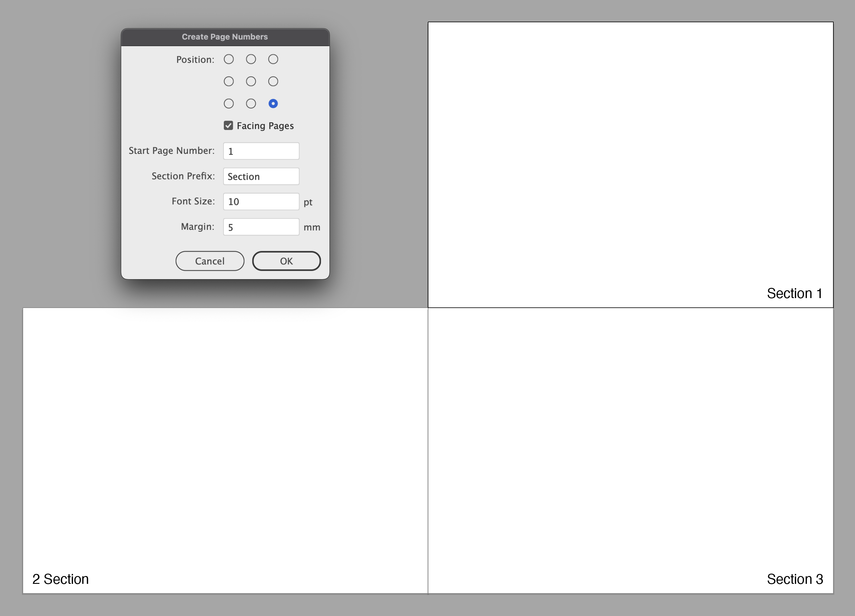Click the '2 Section' page number text

tap(60, 579)
